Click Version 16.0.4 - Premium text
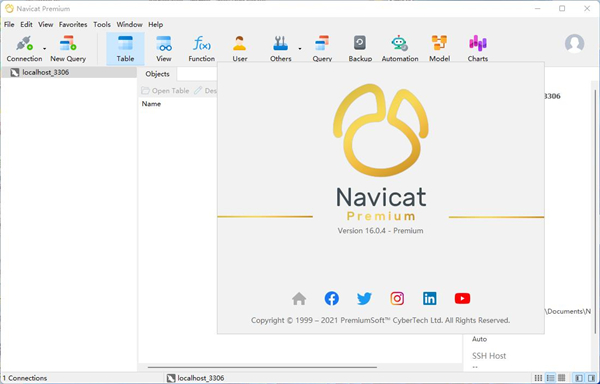Viewport: 600px width, 384px height. pyautogui.click(x=380, y=231)
